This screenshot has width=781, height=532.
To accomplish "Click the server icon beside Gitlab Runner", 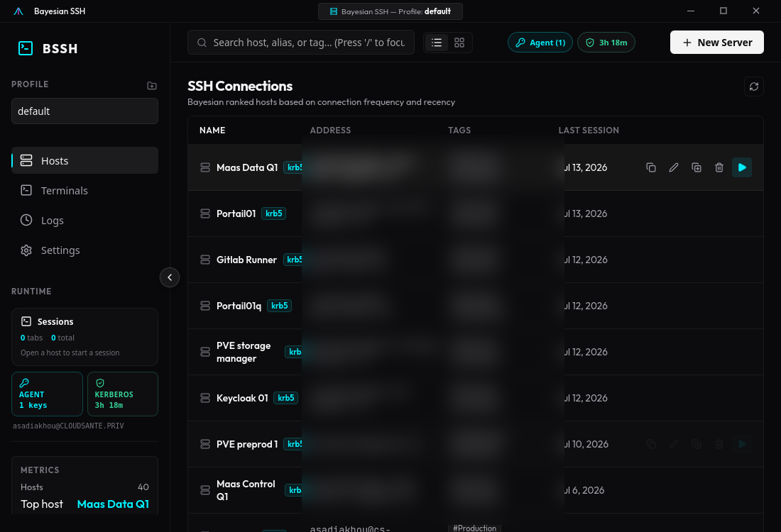I will tap(204, 260).
